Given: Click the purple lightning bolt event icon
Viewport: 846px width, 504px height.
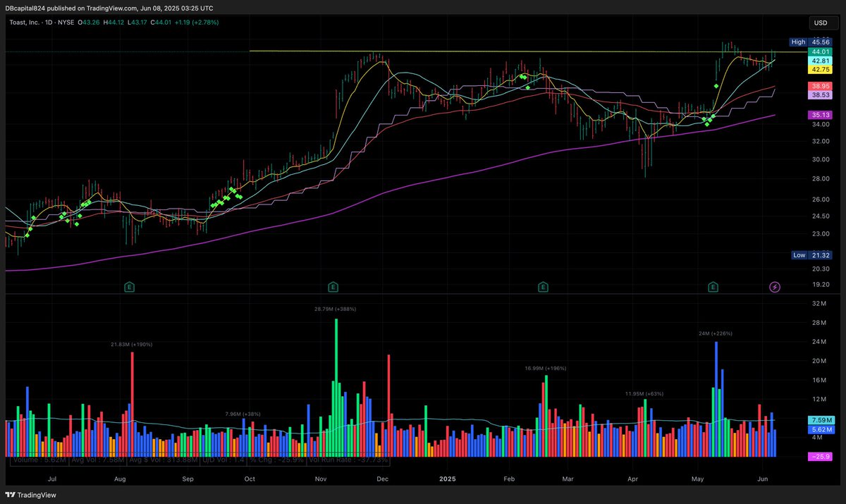Looking at the screenshot, I should 775,286.
